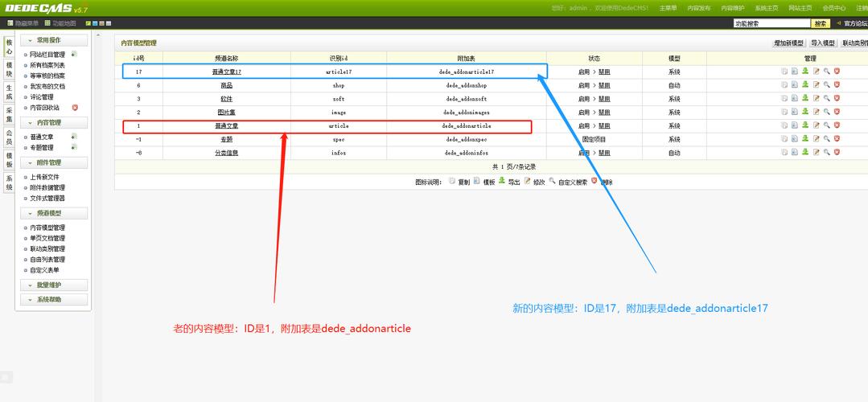This screenshot has height=402, width=868.
Task: Switch to 系统 vertical tab
Action: [x=9, y=183]
